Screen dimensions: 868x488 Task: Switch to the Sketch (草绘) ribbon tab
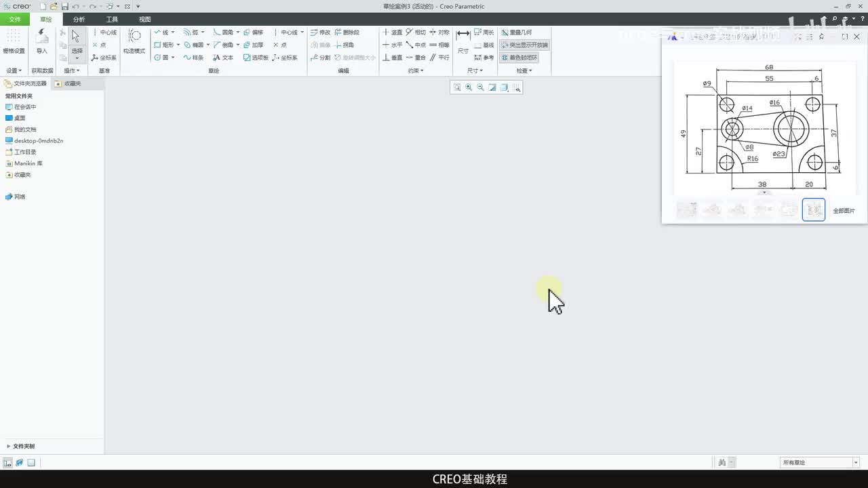(45, 19)
